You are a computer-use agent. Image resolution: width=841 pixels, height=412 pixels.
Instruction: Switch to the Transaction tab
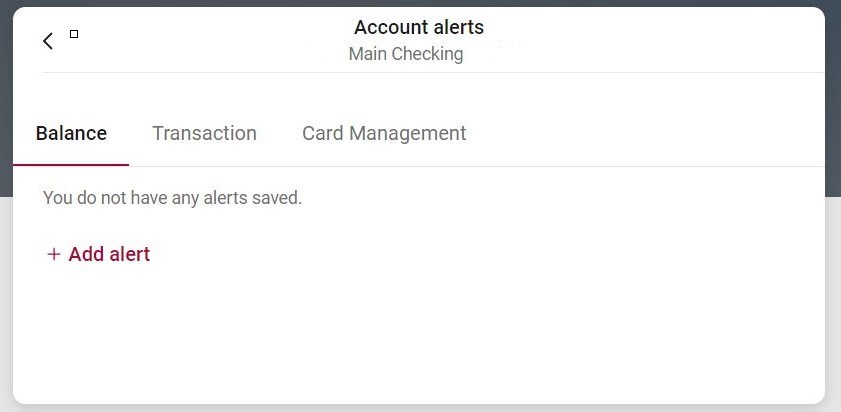(x=204, y=133)
